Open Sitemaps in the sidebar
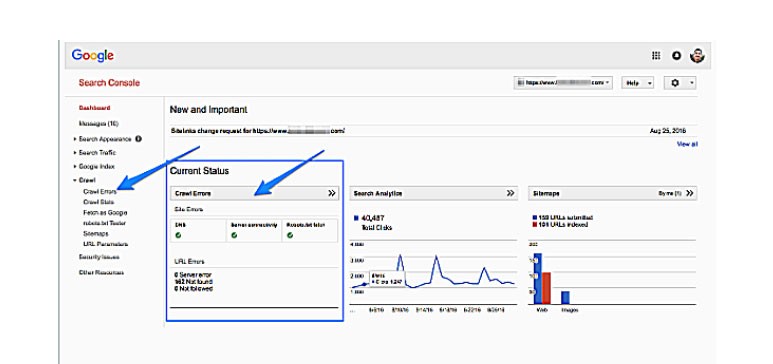This screenshot has width=773, height=364. (x=96, y=233)
